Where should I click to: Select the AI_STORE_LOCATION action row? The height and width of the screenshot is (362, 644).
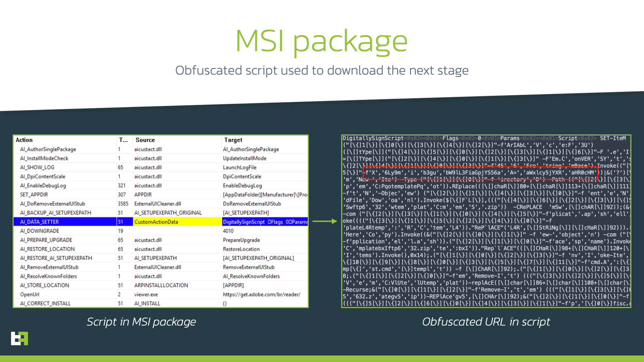[x=161, y=285]
